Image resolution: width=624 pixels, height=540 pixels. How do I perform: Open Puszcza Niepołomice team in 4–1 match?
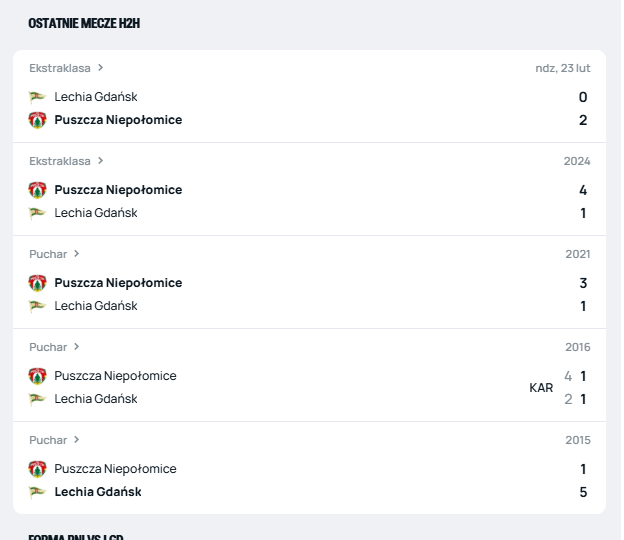point(118,190)
